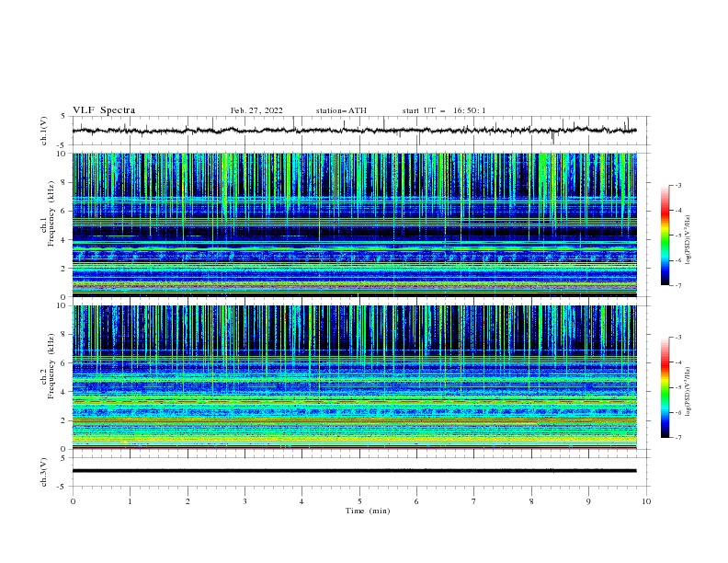Click time axis tick label "9"

point(588,501)
